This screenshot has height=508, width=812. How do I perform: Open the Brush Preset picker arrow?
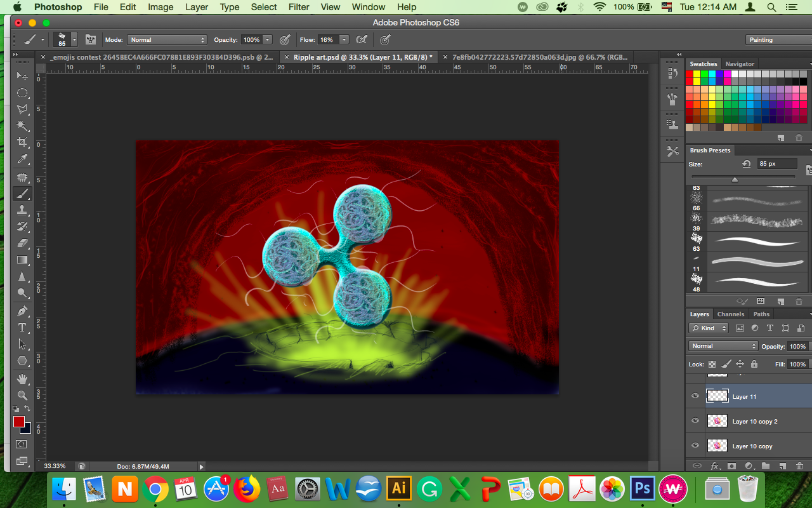click(74, 39)
